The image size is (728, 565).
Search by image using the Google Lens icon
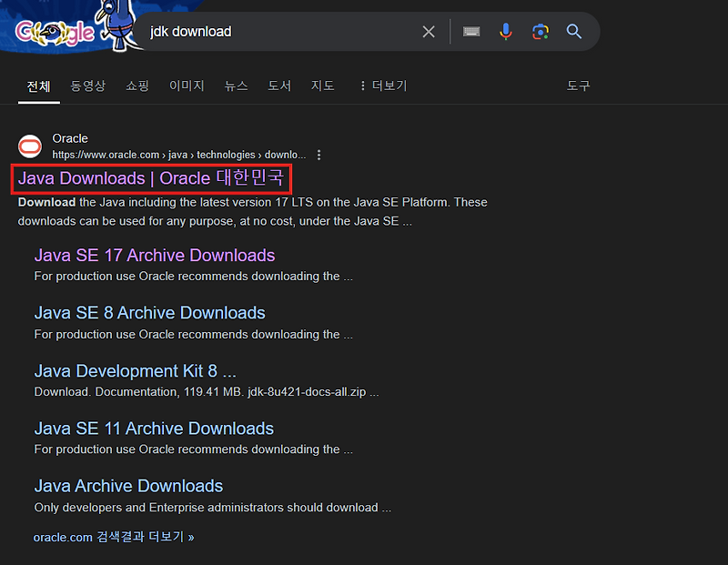coord(541,31)
